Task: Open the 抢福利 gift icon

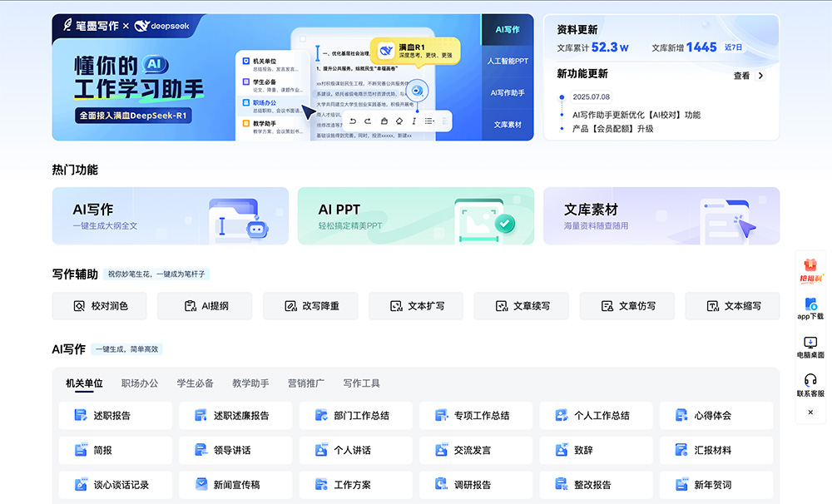Action: (x=810, y=270)
